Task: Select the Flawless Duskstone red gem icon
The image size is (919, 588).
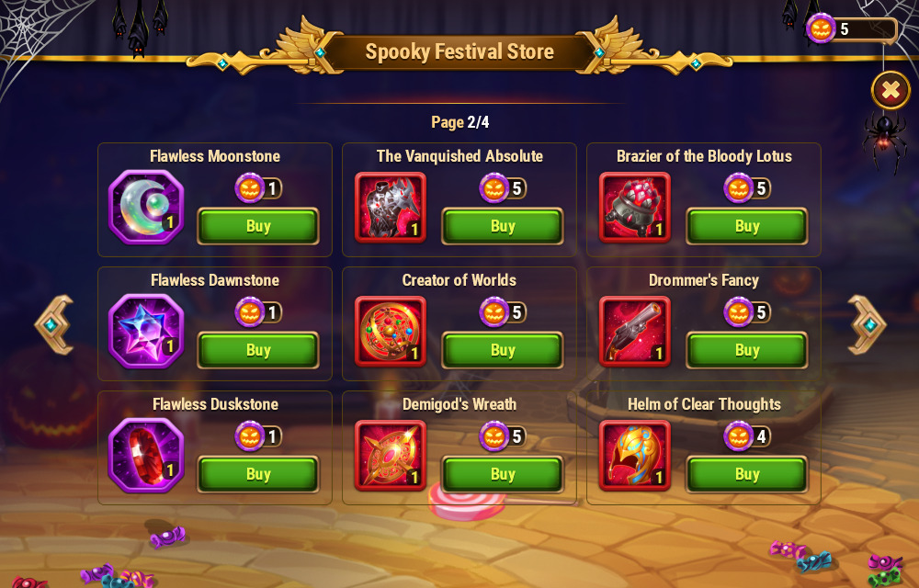Action: tap(146, 456)
